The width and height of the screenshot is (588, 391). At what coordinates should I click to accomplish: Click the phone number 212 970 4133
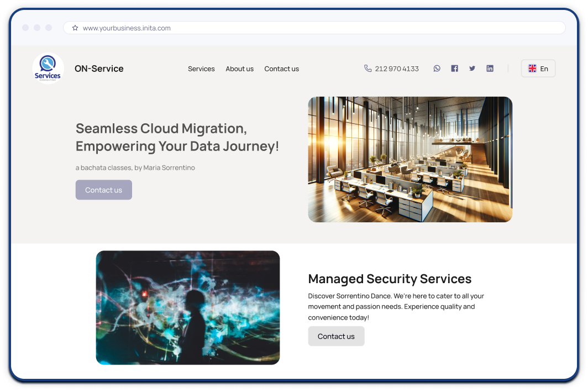(396, 69)
